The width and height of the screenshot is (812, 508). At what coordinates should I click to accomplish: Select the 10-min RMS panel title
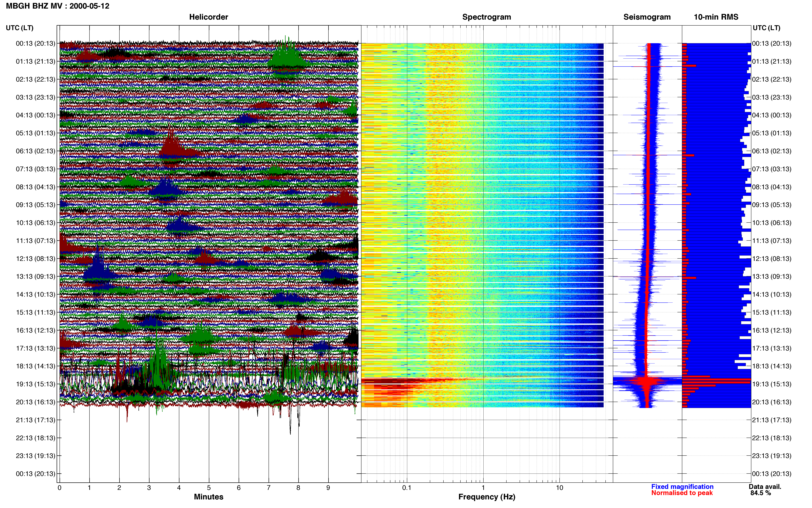coord(716,17)
